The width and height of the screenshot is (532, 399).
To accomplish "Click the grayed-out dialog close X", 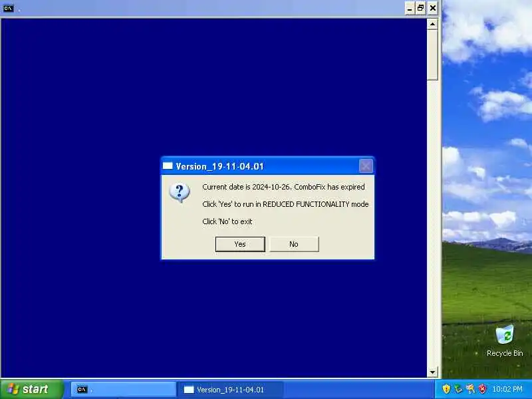I will 366,166.
